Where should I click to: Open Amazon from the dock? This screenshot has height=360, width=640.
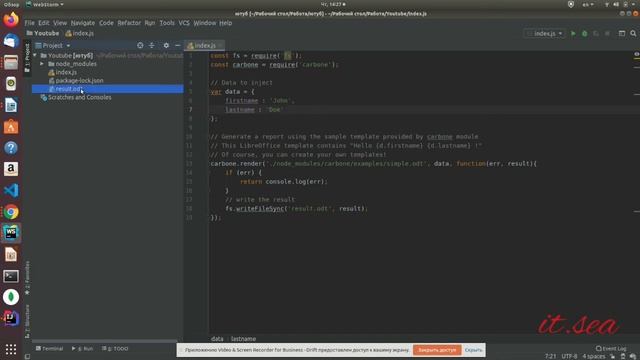11,169
